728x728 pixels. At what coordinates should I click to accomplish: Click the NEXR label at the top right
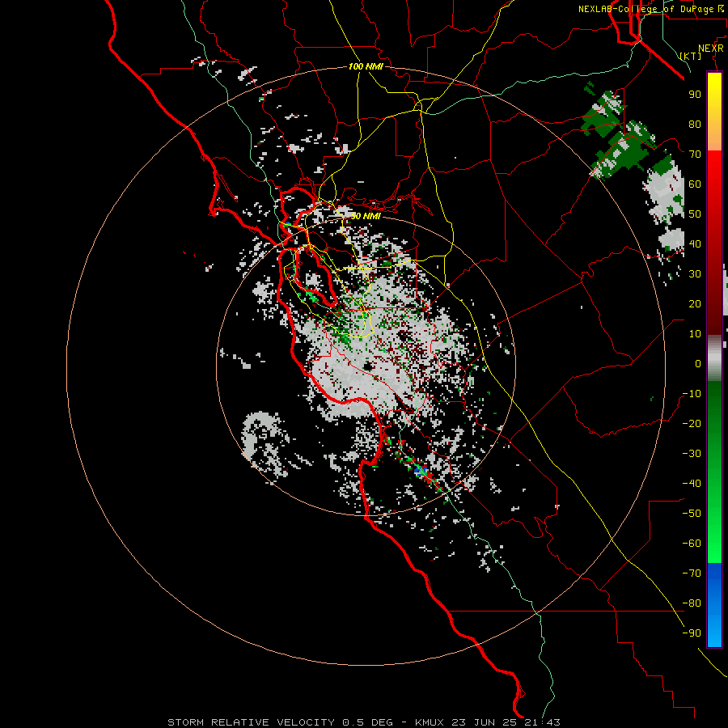(711, 49)
